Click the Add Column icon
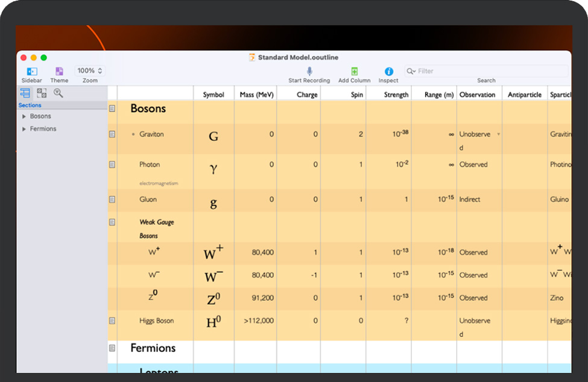 click(x=355, y=72)
